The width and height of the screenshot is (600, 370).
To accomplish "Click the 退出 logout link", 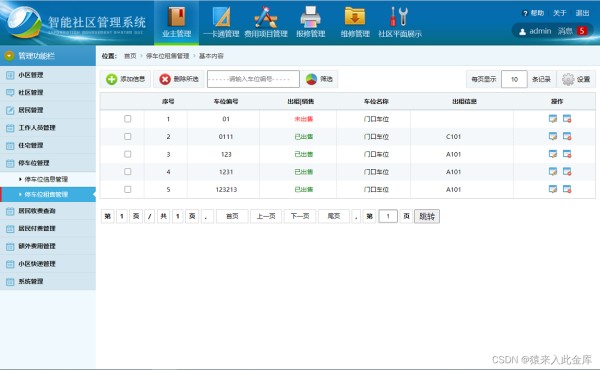I will [582, 13].
